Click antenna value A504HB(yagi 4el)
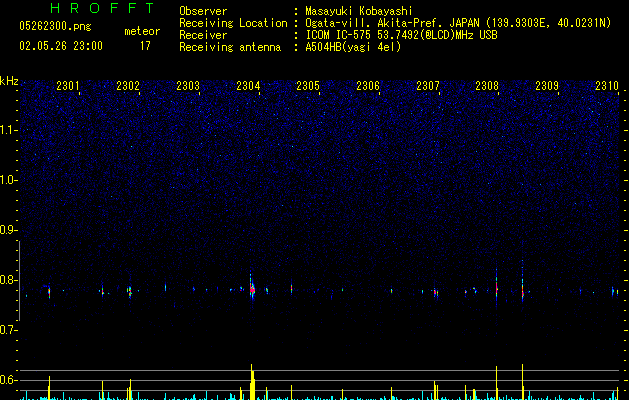This screenshot has width=629, height=400. (353, 47)
